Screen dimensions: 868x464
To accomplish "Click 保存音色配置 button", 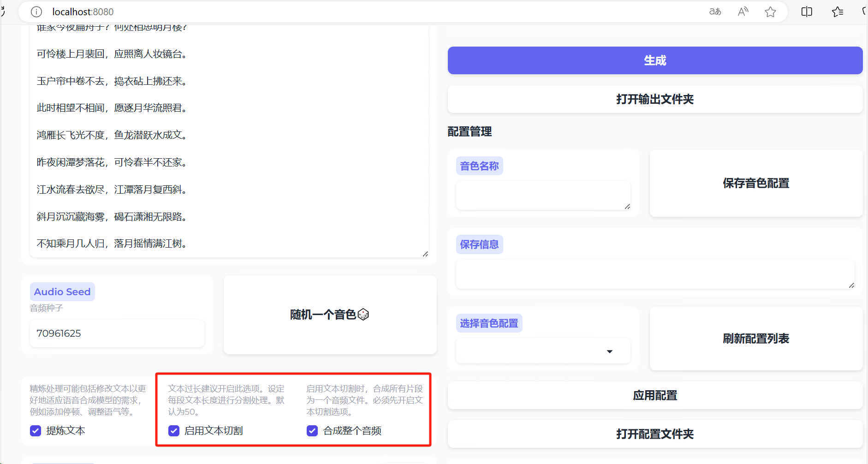I will (756, 183).
